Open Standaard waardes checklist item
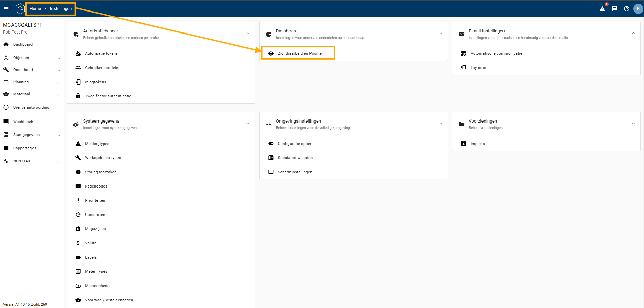The width and height of the screenshot is (644, 308). pos(295,158)
